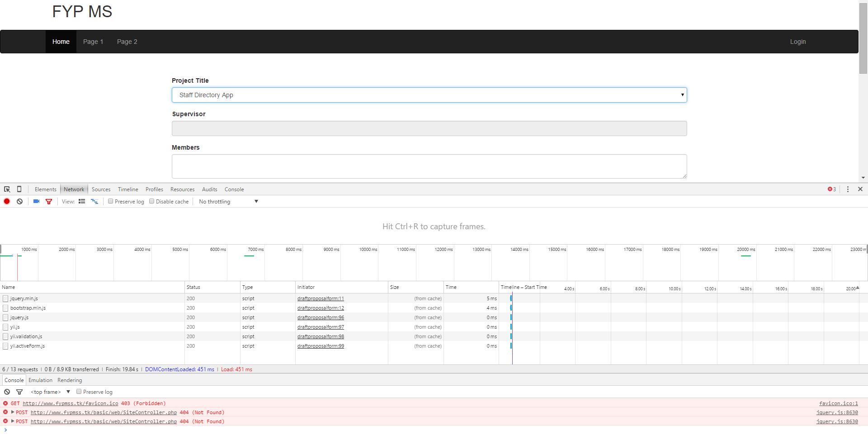Screen dimensions: 868x444
Task: Click file icon of jquery.min.js row
Action: [x=5, y=298]
